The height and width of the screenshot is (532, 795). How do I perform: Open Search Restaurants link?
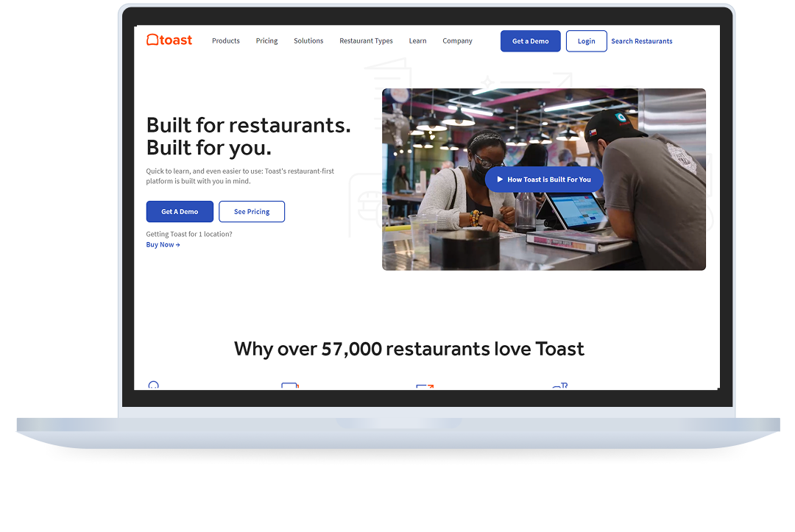641,41
